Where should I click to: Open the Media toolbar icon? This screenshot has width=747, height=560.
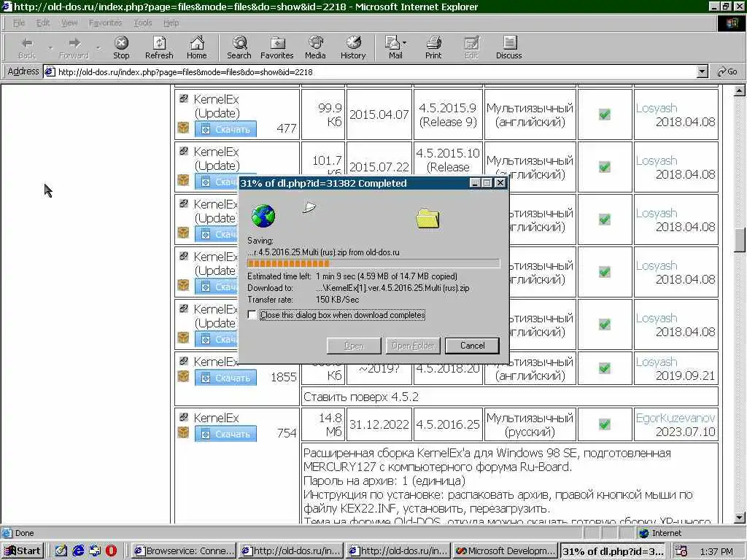click(315, 47)
